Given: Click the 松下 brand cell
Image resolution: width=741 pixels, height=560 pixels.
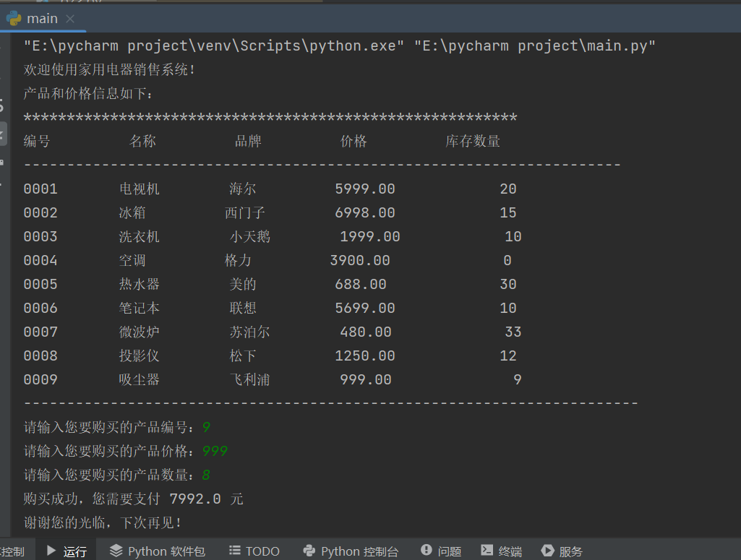Looking at the screenshot, I should [x=242, y=356].
